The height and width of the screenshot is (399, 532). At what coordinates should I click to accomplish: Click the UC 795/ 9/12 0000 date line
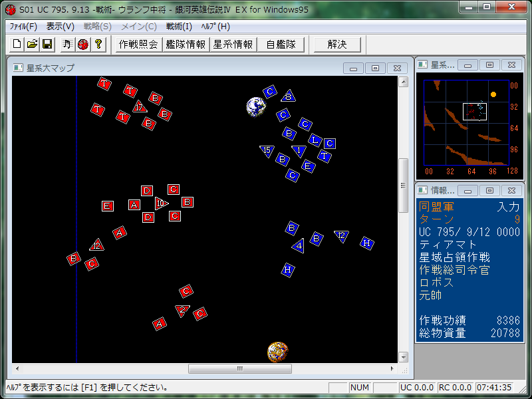[469, 232]
